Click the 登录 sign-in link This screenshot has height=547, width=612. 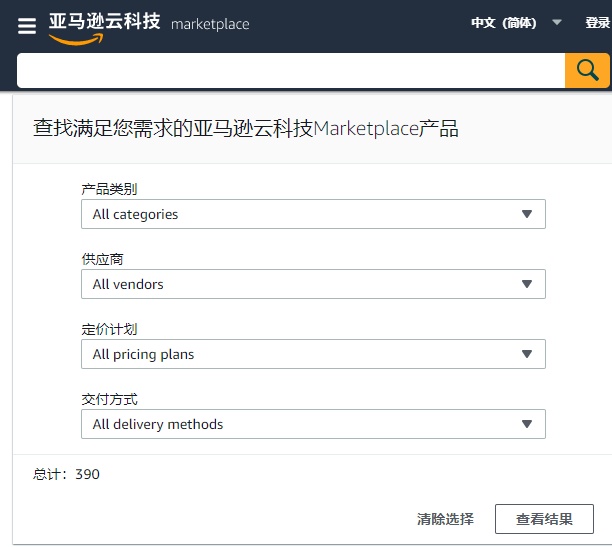click(598, 23)
